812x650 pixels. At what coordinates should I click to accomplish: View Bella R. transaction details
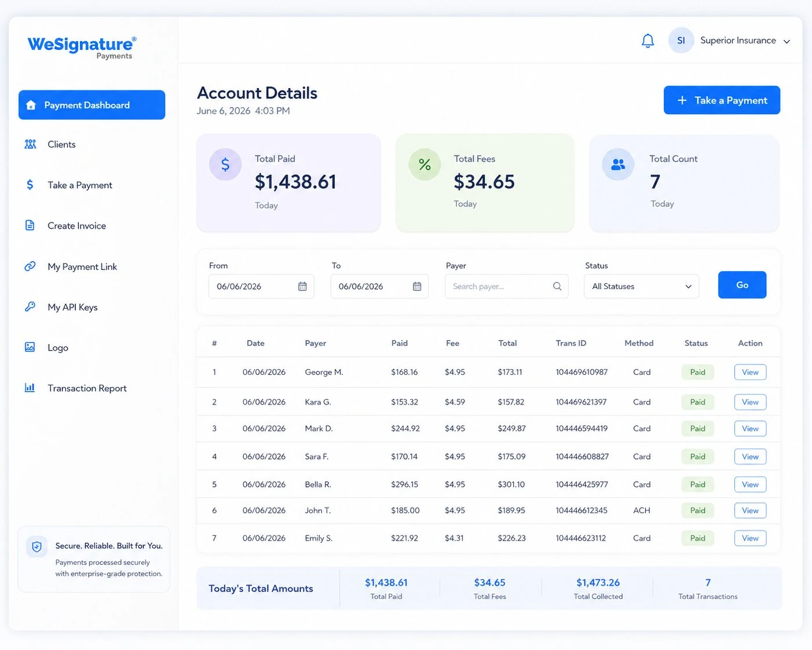click(750, 484)
